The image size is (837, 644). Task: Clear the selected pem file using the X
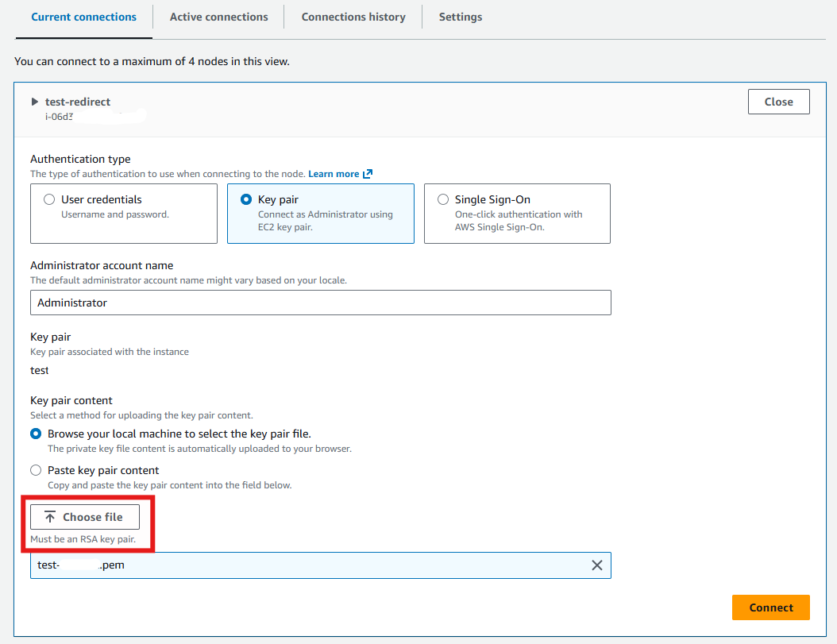(x=596, y=565)
